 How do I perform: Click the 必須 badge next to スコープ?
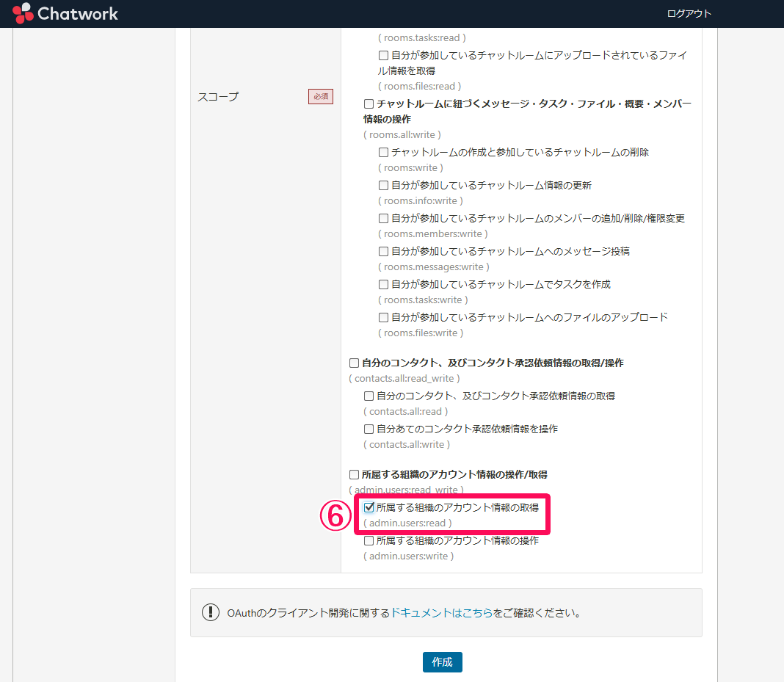pos(321,96)
